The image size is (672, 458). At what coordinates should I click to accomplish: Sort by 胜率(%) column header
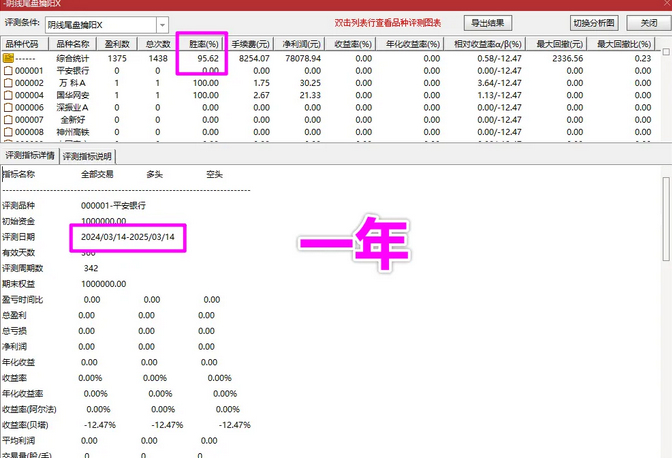[x=204, y=44]
